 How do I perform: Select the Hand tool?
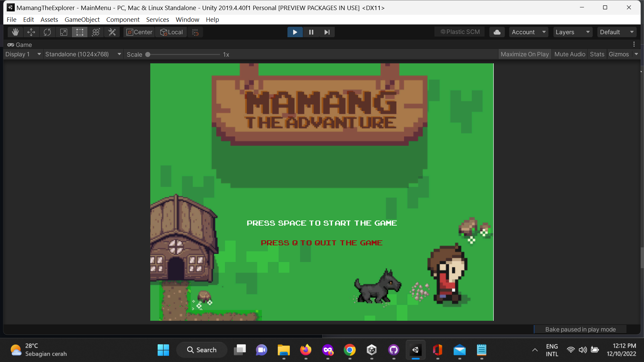pyautogui.click(x=15, y=32)
